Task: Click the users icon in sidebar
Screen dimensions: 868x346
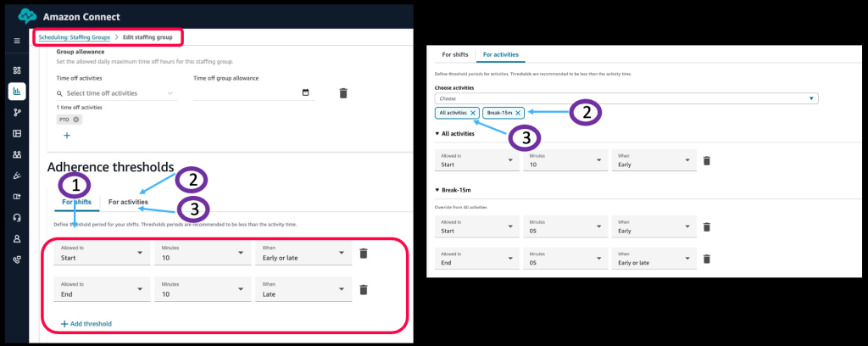Action: point(17,154)
